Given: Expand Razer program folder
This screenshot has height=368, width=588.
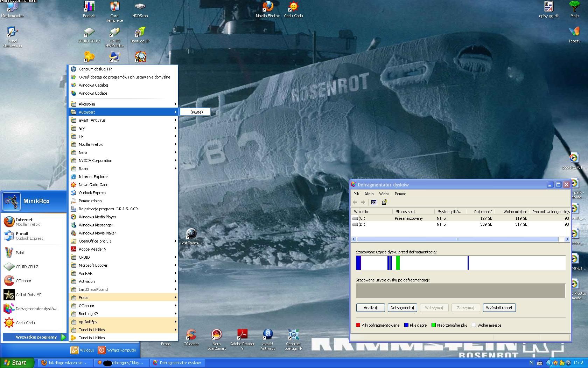Looking at the screenshot, I should coord(124,169).
